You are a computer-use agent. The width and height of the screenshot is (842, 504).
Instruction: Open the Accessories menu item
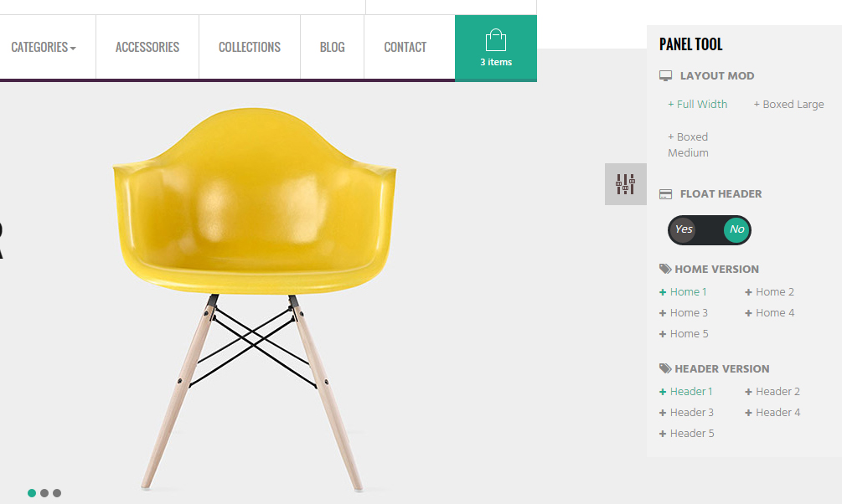147,47
